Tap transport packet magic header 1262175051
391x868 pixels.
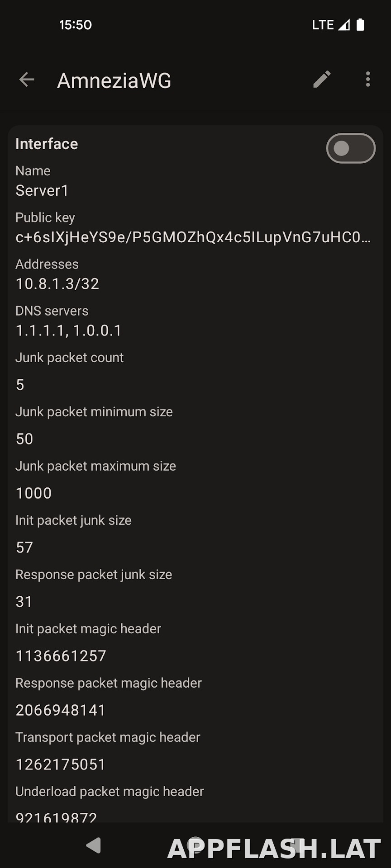[x=61, y=764]
